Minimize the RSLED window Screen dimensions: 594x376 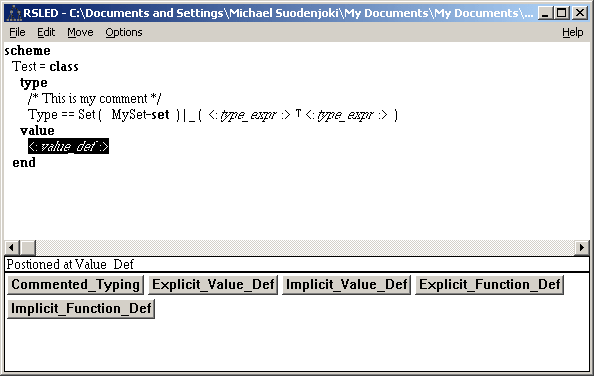[x=545, y=13]
